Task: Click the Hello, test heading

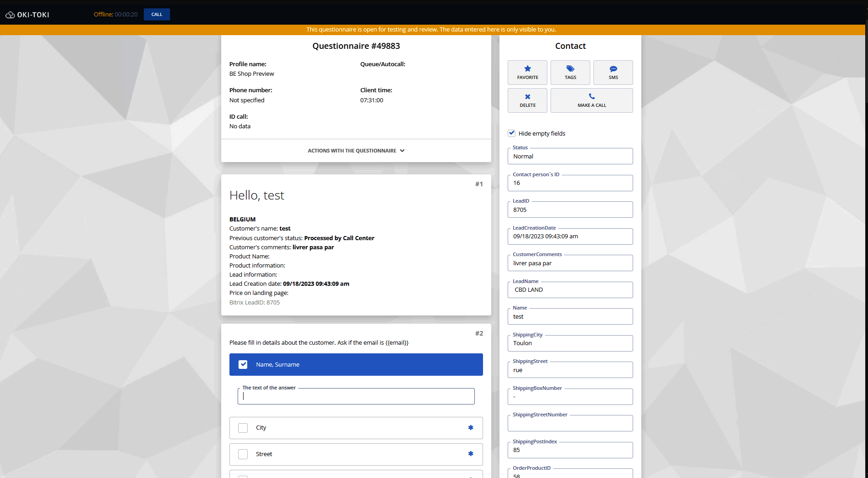Action: click(x=257, y=195)
